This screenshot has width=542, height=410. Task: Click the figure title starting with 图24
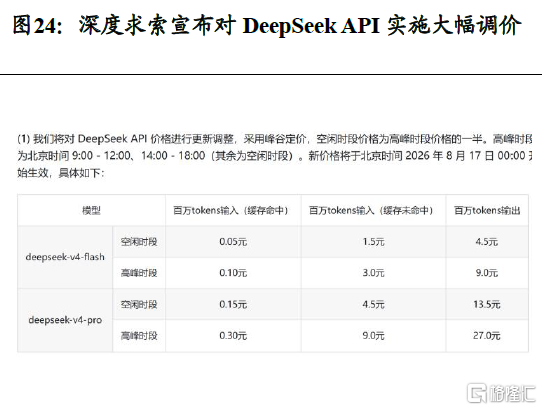click(267, 25)
